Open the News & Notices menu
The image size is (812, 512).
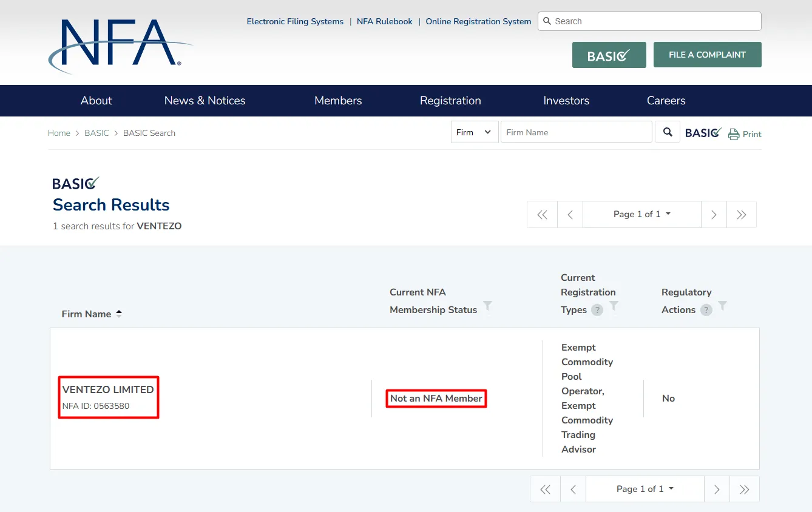pyautogui.click(x=205, y=101)
